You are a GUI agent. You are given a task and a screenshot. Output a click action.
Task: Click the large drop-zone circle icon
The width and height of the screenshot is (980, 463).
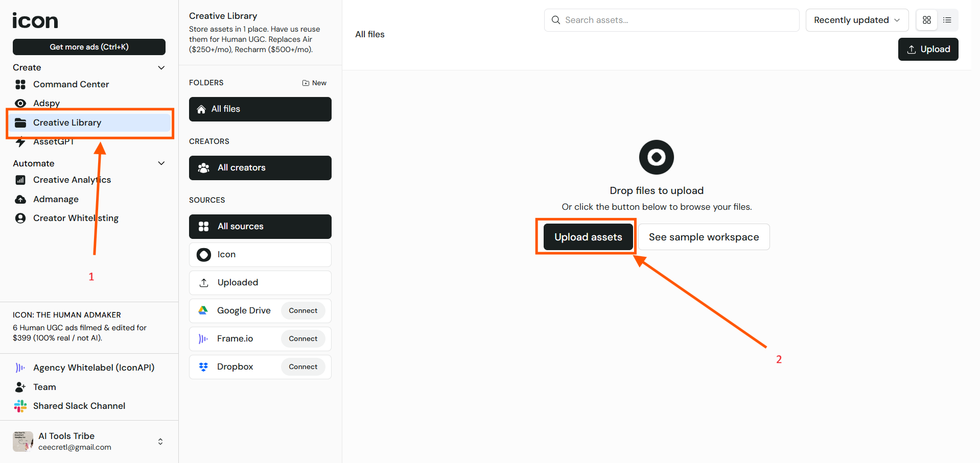pyautogui.click(x=657, y=157)
